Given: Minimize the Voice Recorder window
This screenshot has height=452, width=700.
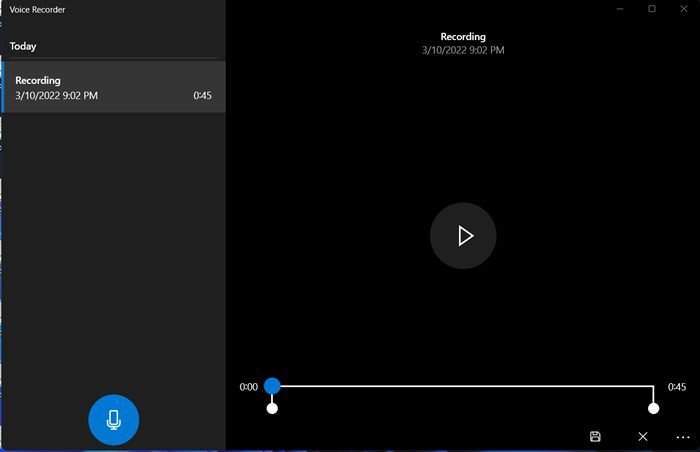Looking at the screenshot, I should click(620, 9).
